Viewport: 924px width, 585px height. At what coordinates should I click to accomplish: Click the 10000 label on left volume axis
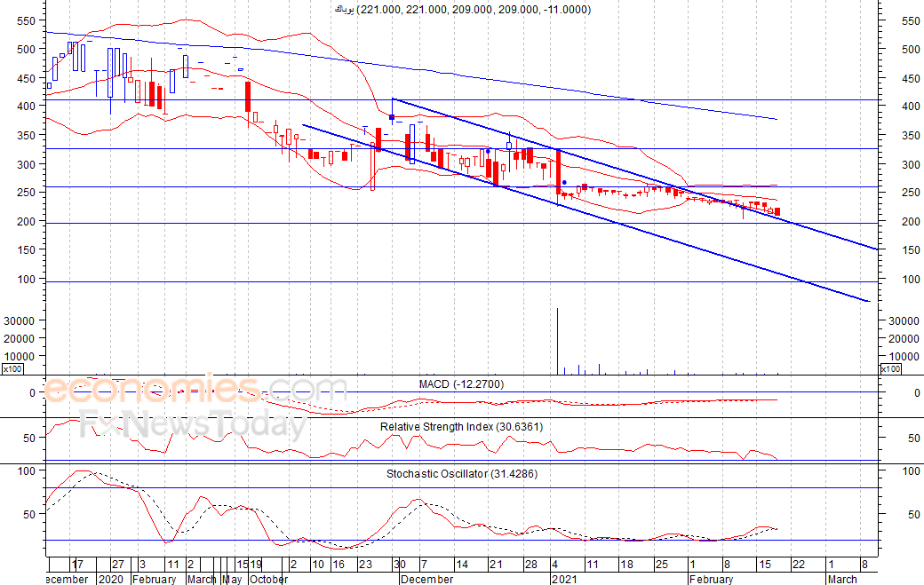tap(20, 356)
